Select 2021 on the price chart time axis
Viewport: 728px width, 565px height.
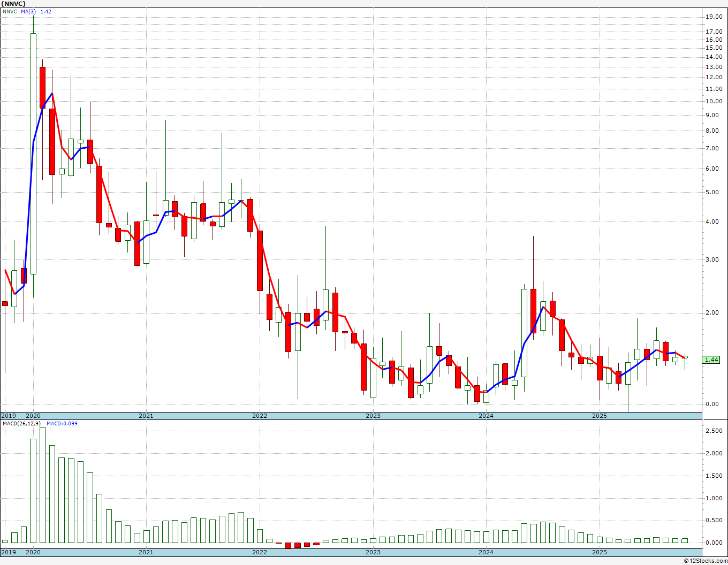[x=146, y=416]
